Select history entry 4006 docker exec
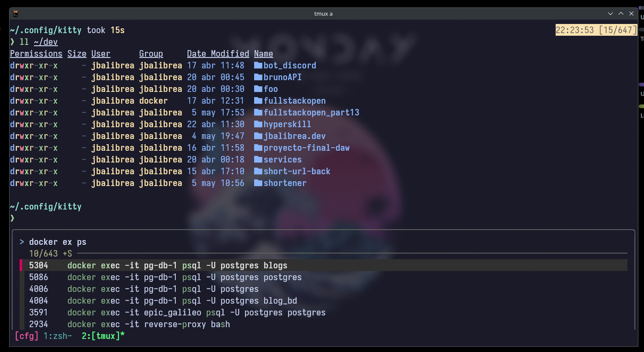 (323, 289)
